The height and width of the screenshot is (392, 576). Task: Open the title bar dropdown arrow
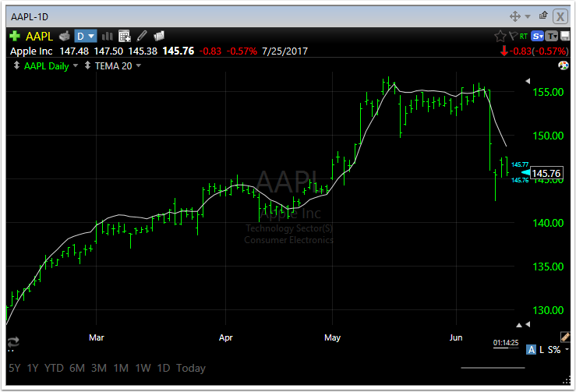click(x=528, y=16)
